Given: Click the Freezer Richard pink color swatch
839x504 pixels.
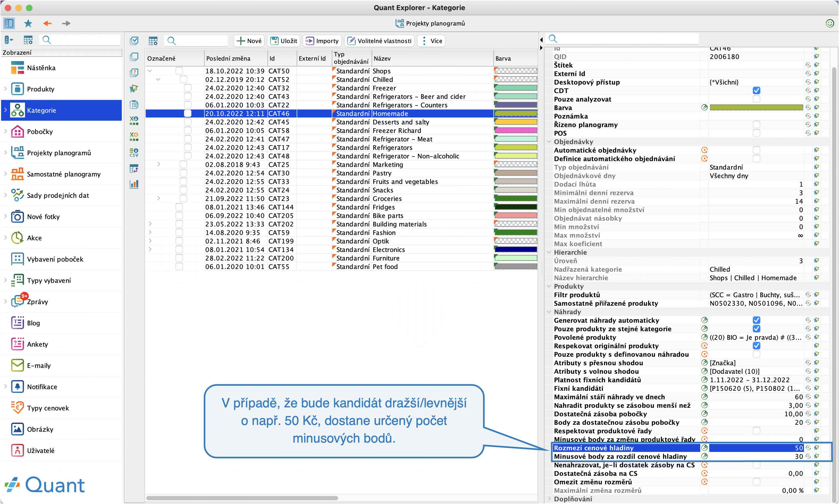Looking at the screenshot, I should click(516, 131).
